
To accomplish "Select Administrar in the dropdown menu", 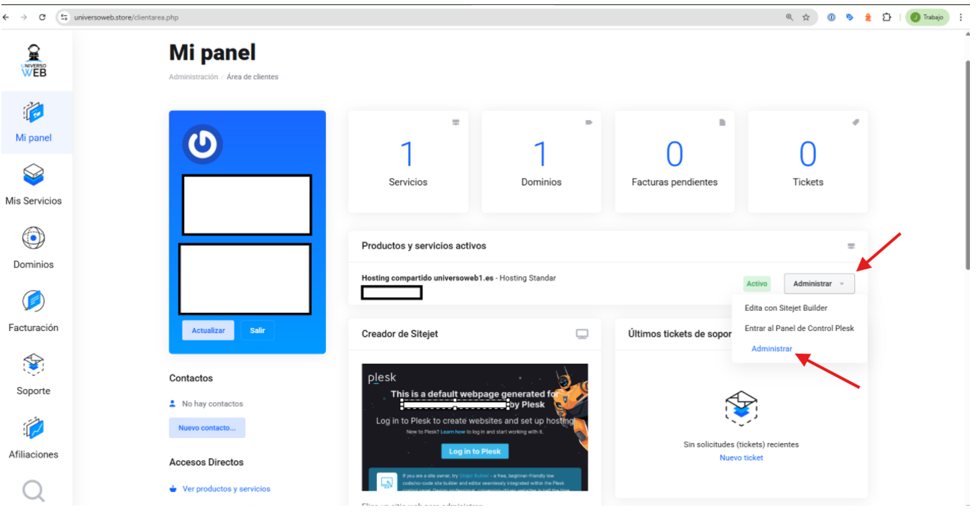I will 771,349.
